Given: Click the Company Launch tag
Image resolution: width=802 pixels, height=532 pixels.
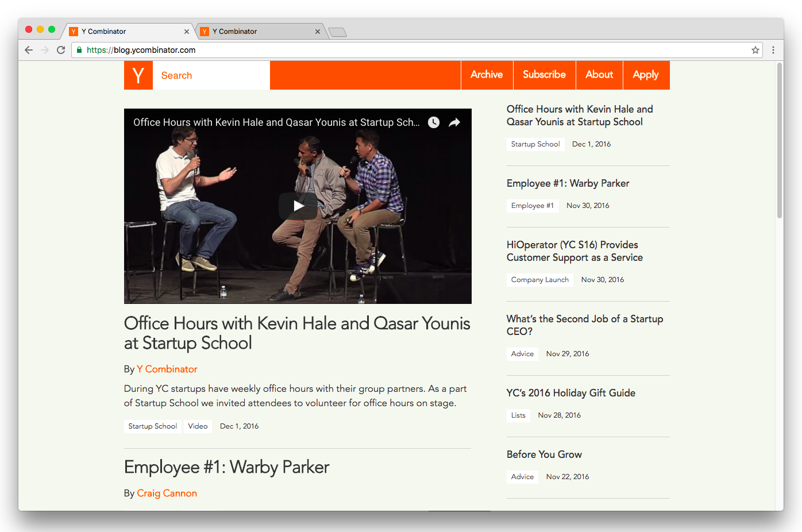Looking at the screenshot, I should (540, 280).
